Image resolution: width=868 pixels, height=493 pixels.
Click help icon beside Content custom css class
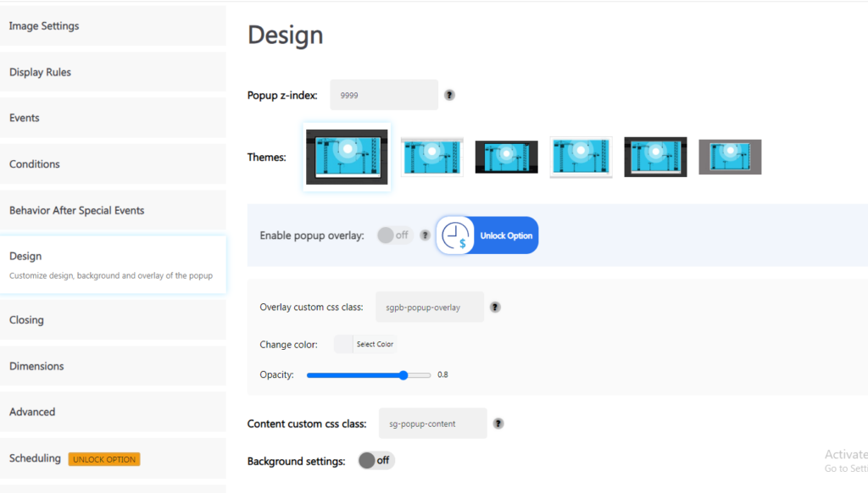click(498, 424)
